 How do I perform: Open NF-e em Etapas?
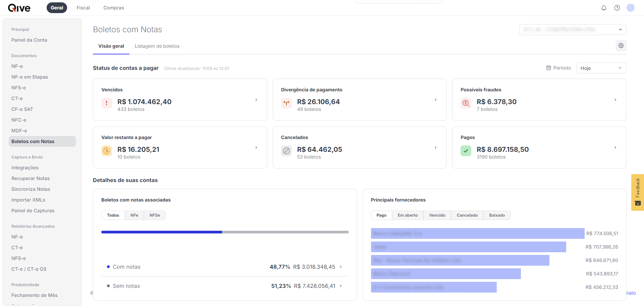[42, 77]
